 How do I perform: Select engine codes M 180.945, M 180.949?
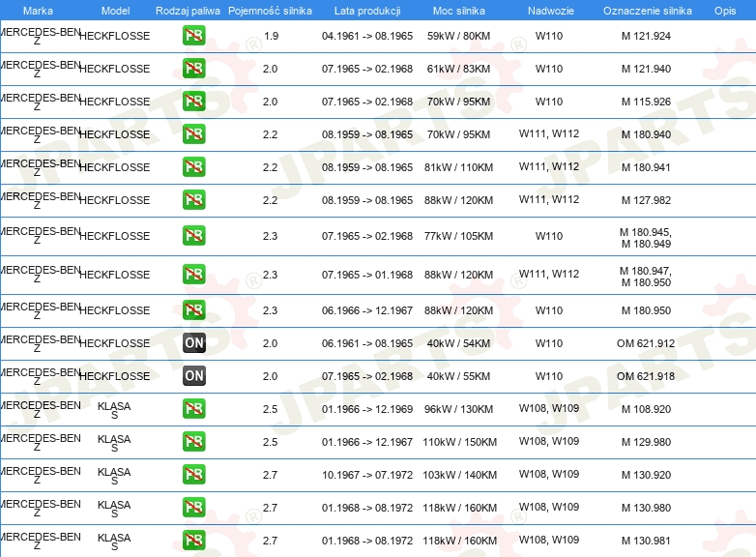tap(646, 238)
